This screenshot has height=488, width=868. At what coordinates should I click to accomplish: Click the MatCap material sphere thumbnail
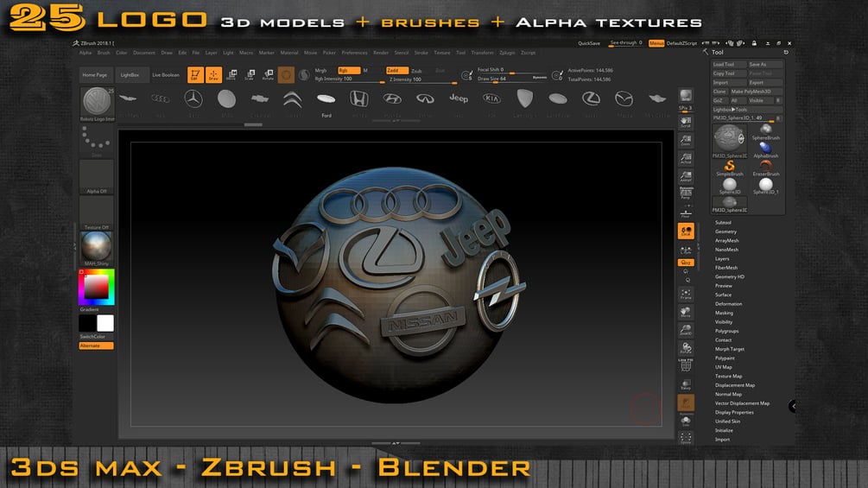(x=97, y=245)
